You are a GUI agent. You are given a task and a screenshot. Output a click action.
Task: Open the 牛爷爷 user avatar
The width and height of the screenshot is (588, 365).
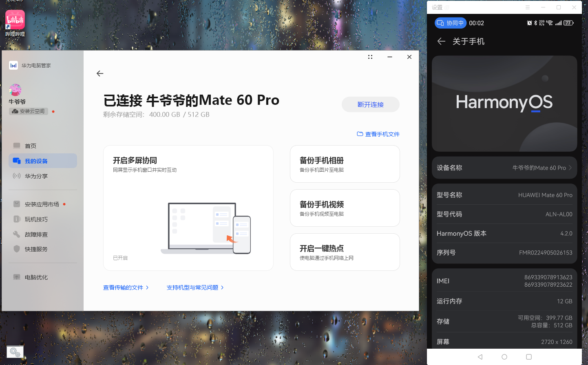15,90
